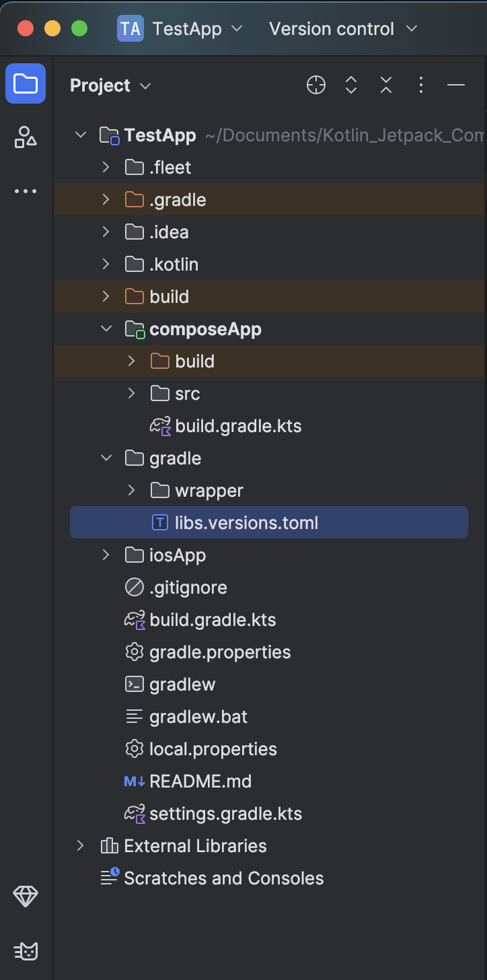Show more tool windows ellipsis icon
The width and height of the screenshot is (487, 980).
point(26,191)
